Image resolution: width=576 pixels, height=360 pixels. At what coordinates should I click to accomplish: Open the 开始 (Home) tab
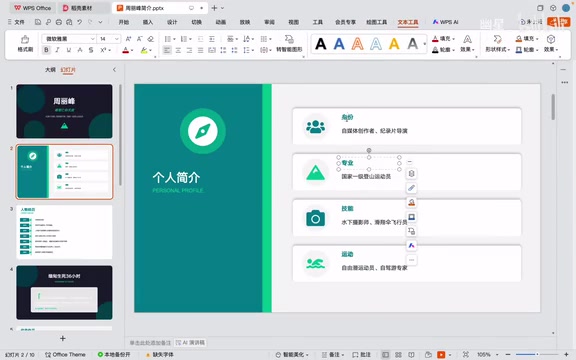(124, 22)
